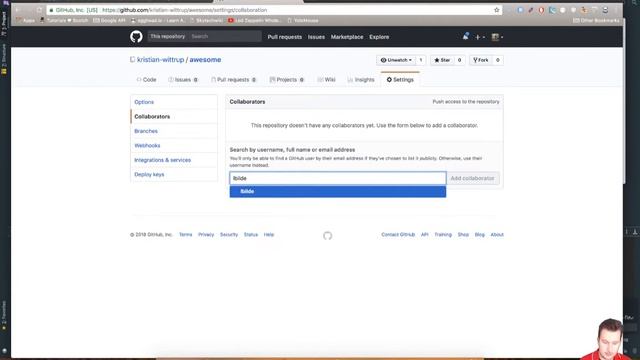Click the browser back arrow
This screenshot has height=360, width=640.
[18, 10]
